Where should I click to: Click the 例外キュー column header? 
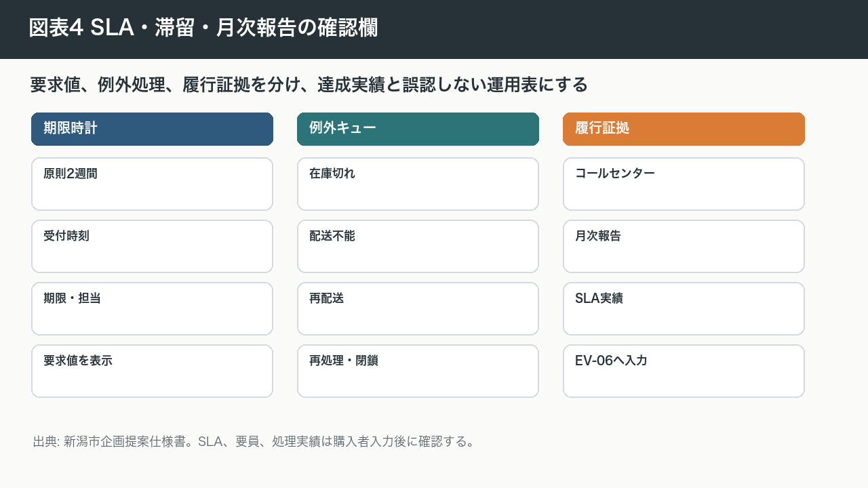pos(418,129)
